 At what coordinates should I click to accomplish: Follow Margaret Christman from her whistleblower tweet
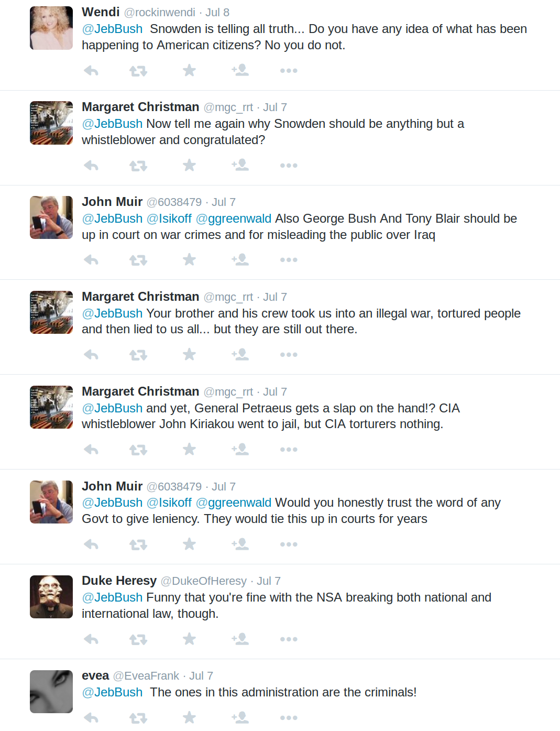coord(240,166)
